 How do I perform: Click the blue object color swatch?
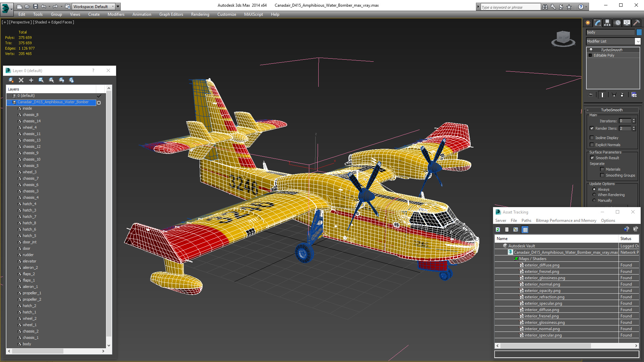tap(639, 32)
